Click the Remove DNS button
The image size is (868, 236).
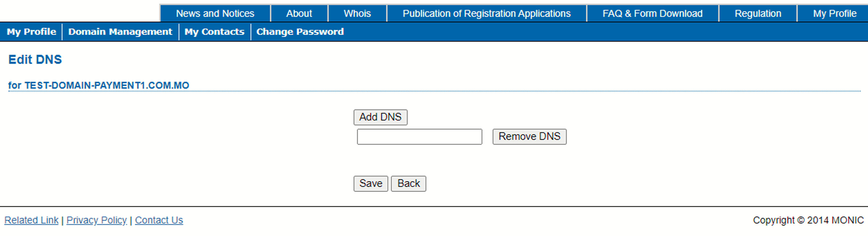pos(529,136)
